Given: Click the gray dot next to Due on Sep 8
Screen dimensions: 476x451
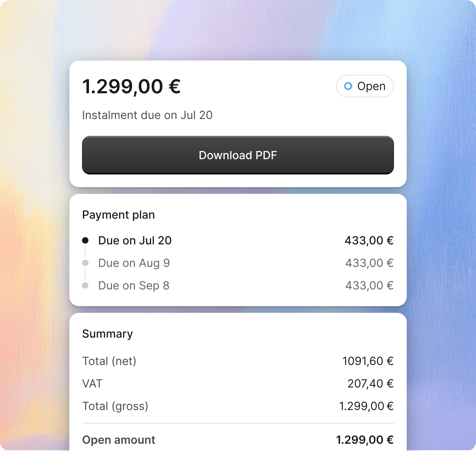Looking at the screenshot, I should pos(85,285).
